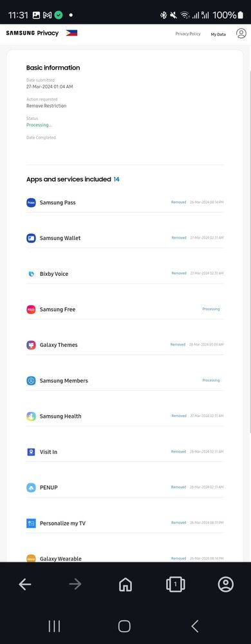Tap the Personalize my TV icon

[x=31, y=523]
